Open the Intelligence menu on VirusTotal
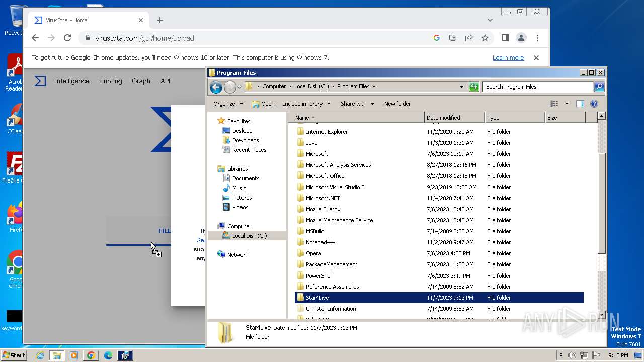This screenshot has width=644, height=362. (x=72, y=81)
